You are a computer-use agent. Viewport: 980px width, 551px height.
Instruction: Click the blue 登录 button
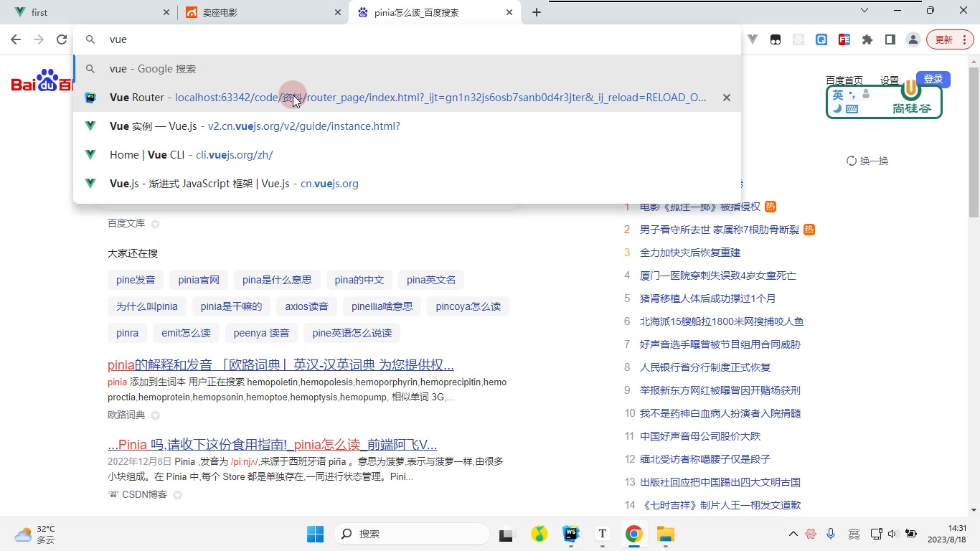tap(933, 80)
